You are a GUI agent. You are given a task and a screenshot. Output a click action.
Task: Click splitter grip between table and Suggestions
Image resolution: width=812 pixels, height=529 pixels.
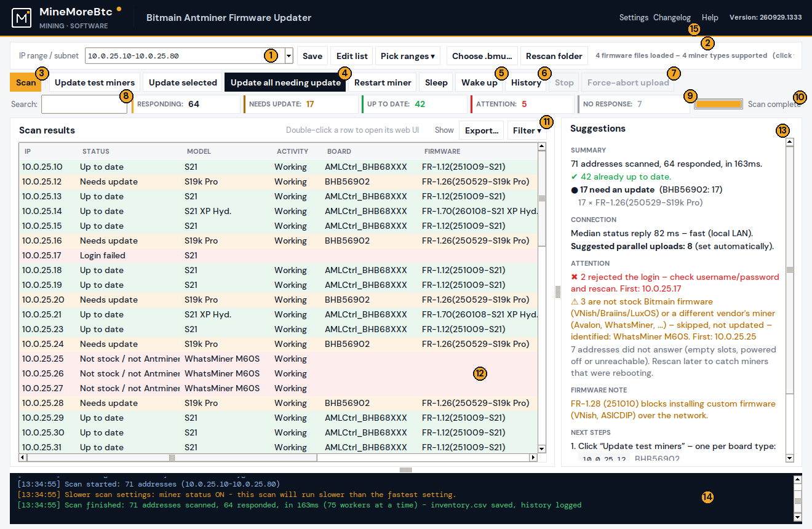coord(558,291)
